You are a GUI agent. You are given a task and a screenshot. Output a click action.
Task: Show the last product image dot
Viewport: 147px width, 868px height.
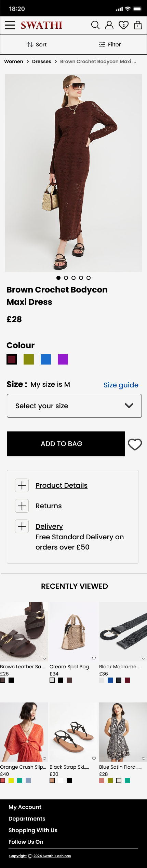click(x=89, y=278)
